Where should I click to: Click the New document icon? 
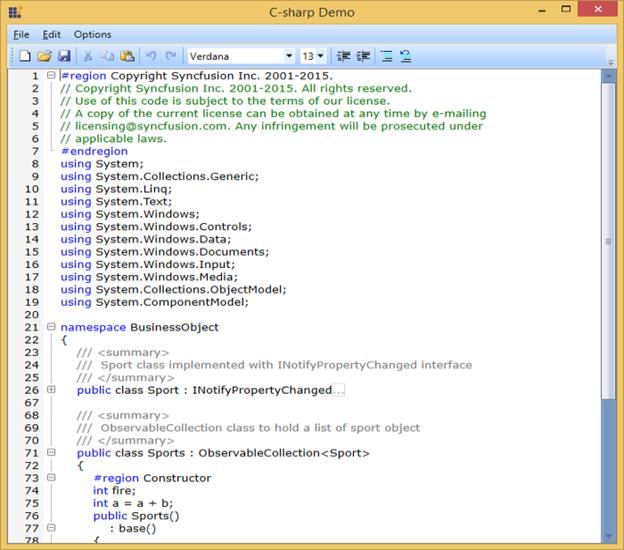25,56
